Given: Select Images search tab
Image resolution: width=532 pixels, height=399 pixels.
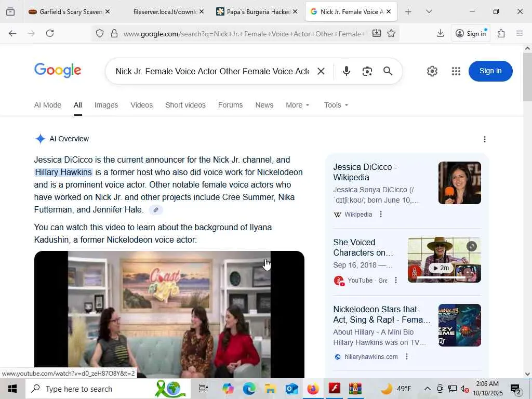Looking at the screenshot, I should [x=106, y=105].
